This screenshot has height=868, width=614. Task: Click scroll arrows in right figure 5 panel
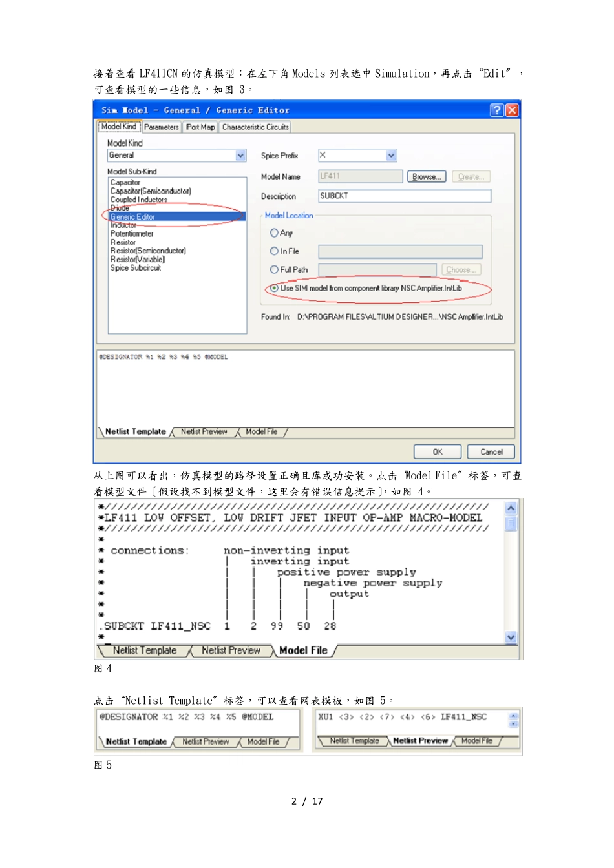(514, 719)
